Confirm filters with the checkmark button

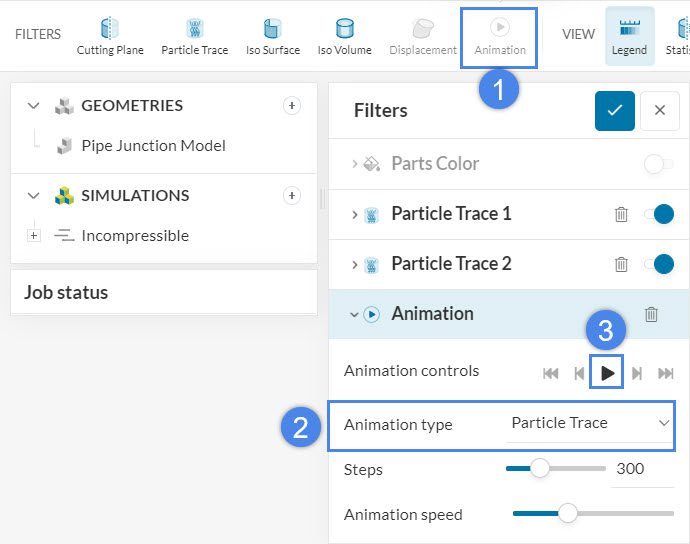[x=614, y=110]
